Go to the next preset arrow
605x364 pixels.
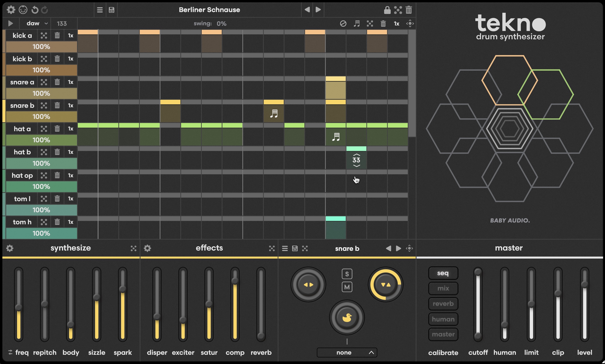click(318, 10)
